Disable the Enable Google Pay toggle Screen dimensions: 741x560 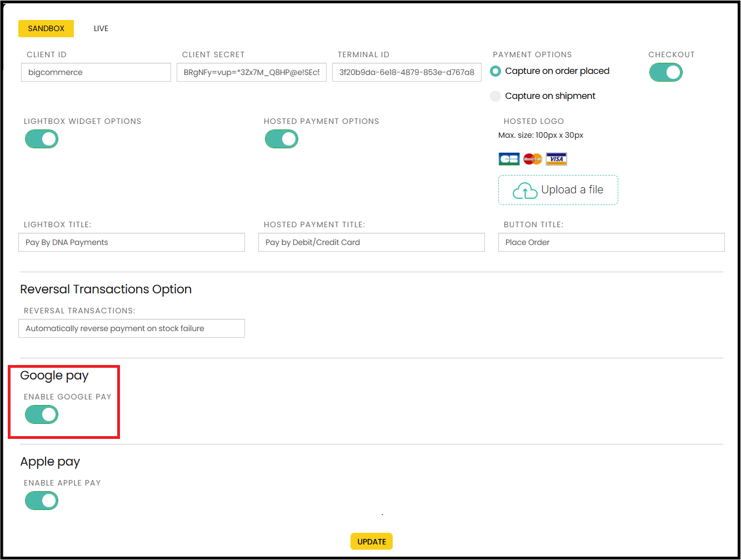click(41, 414)
